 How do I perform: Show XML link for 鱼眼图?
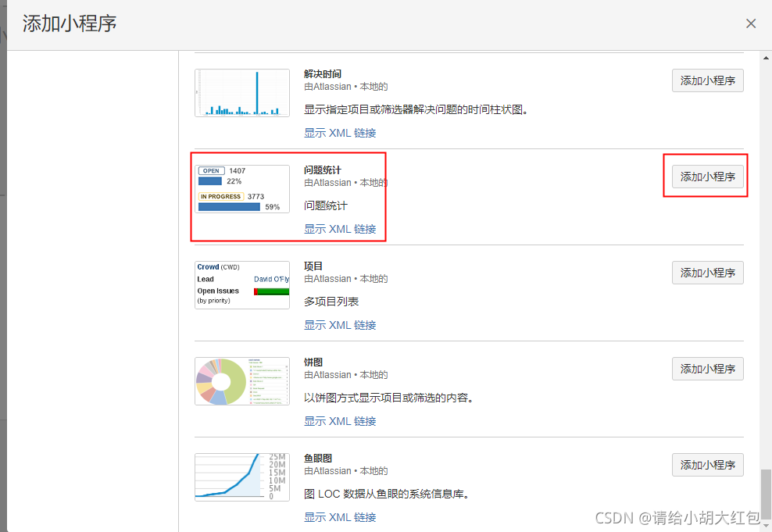tap(340, 517)
